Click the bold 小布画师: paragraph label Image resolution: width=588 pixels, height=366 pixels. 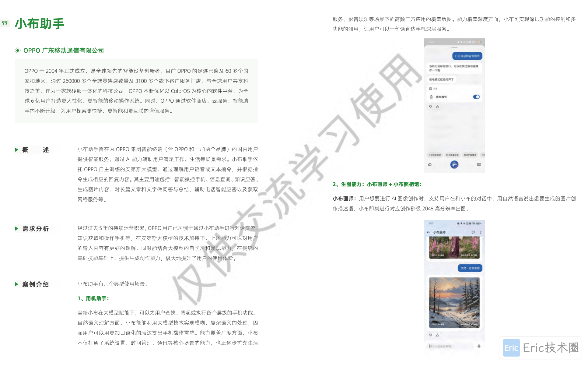344,199
